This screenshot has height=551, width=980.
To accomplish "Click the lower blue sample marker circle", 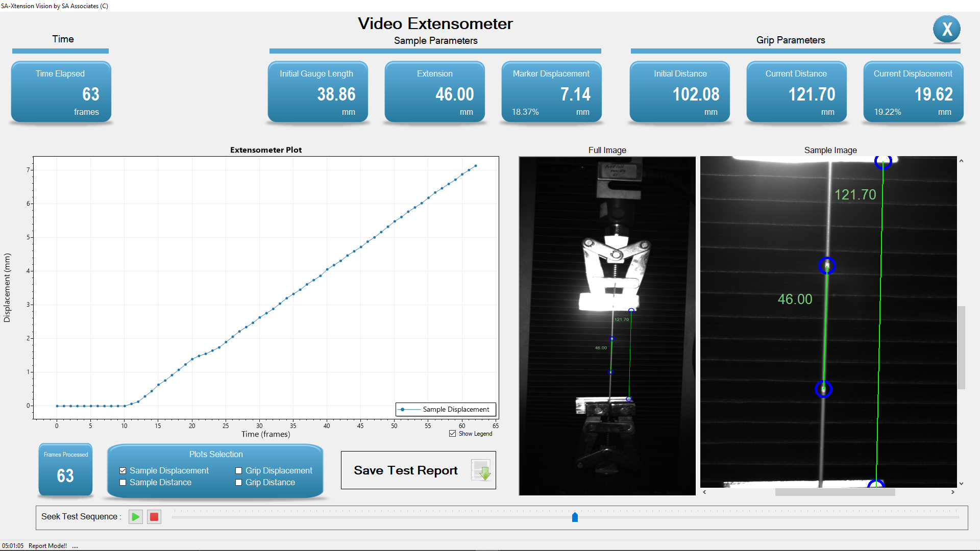I will 823,389.
